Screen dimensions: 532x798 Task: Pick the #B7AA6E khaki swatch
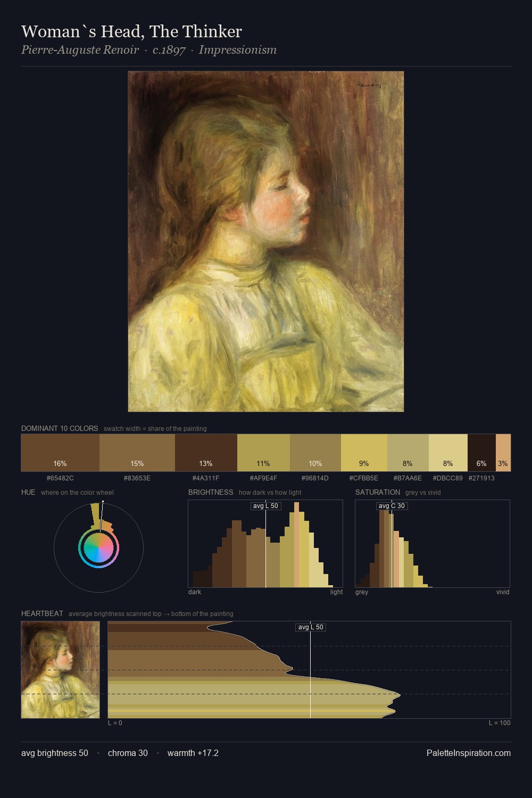(408, 453)
